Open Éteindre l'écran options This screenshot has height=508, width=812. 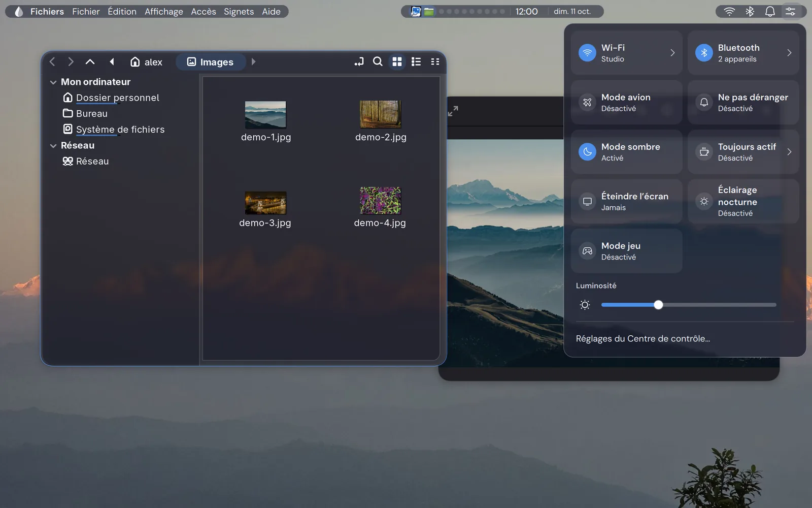tap(626, 201)
